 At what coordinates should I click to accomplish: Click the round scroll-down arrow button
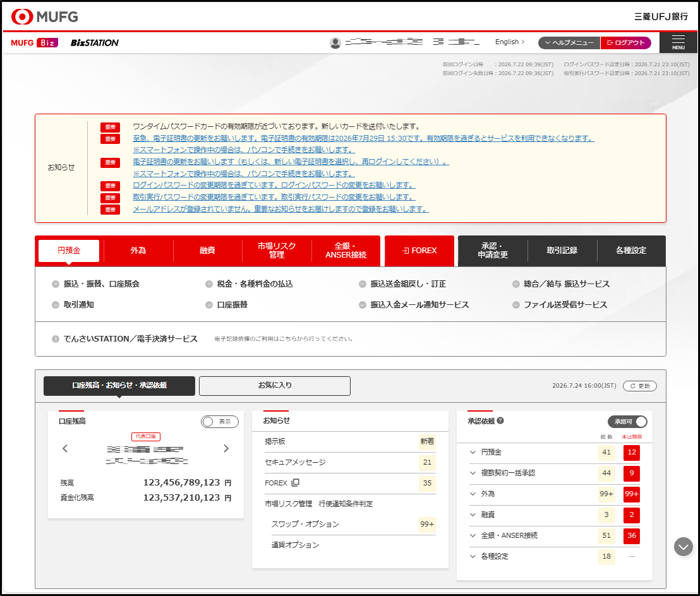tap(683, 547)
